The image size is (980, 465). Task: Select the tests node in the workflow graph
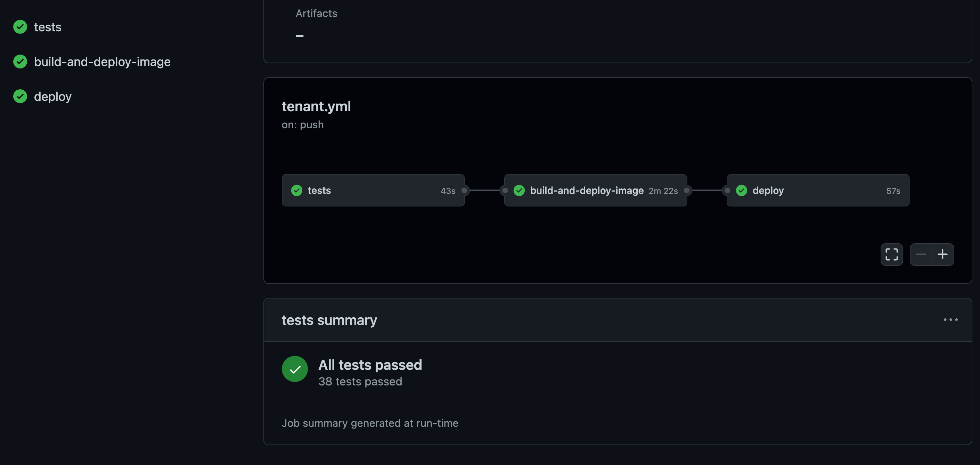coord(373,190)
